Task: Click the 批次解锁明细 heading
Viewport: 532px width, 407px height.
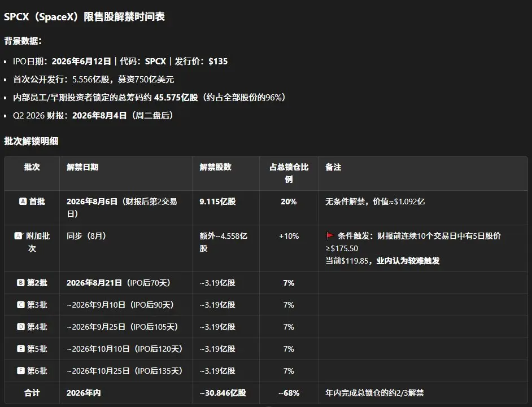Action: [31, 141]
